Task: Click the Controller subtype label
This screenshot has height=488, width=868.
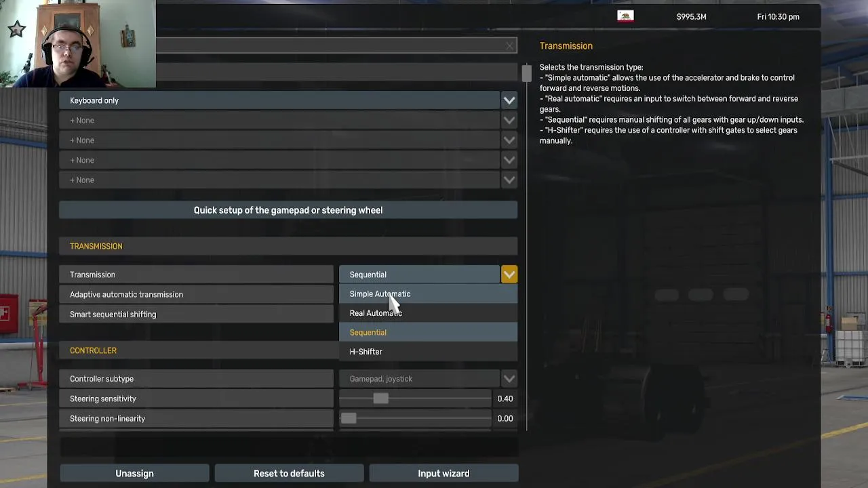Action: click(x=102, y=379)
